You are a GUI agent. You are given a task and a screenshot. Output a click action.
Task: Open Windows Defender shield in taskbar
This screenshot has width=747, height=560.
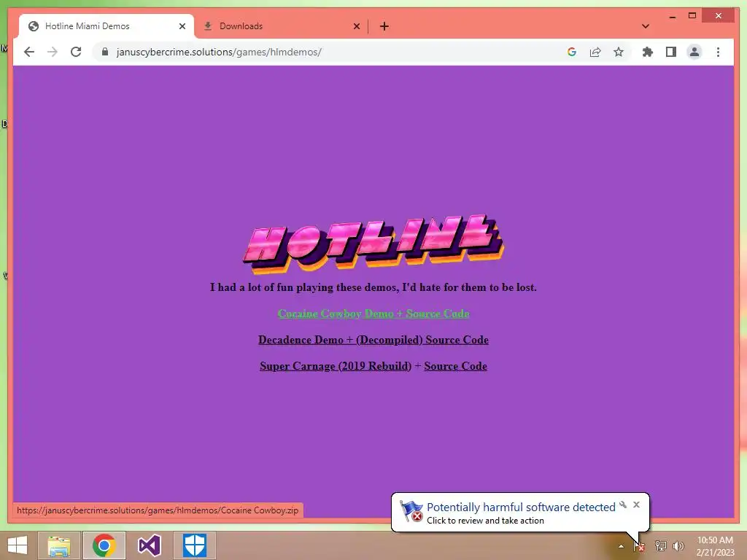click(x=194, y=545)
